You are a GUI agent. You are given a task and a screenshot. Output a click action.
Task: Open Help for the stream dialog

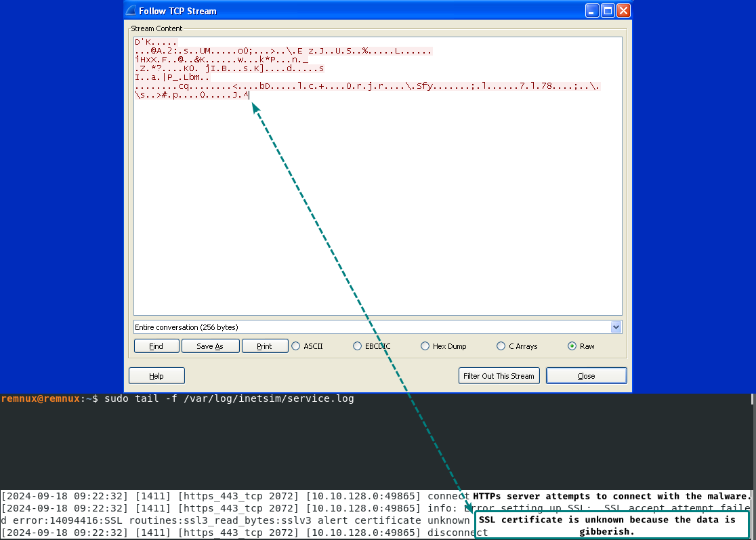click(x=156, y=376)
